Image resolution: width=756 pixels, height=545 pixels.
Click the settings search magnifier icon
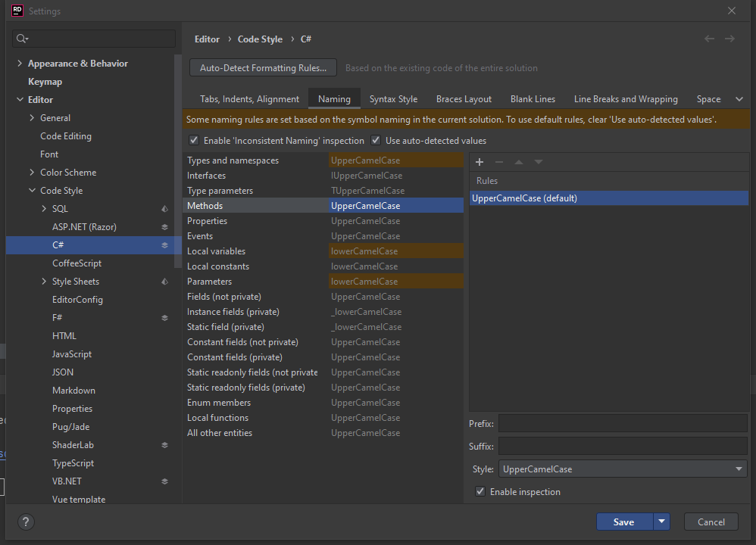[x=22, y=39]
